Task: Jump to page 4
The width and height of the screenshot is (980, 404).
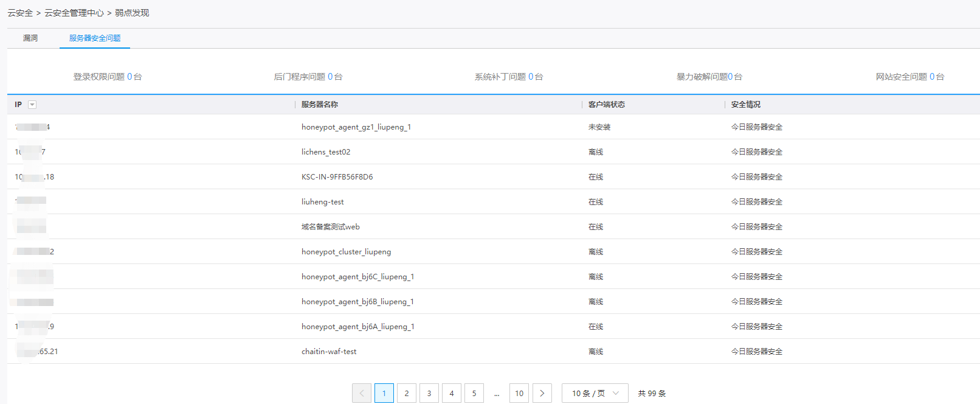Action: (452, 393)
